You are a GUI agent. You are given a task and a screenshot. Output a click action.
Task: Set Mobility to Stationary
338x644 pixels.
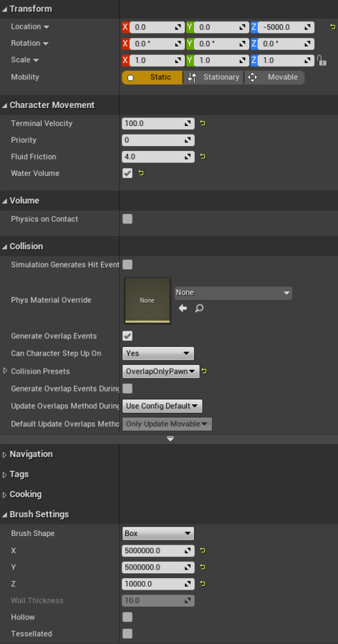coord(213,77)
